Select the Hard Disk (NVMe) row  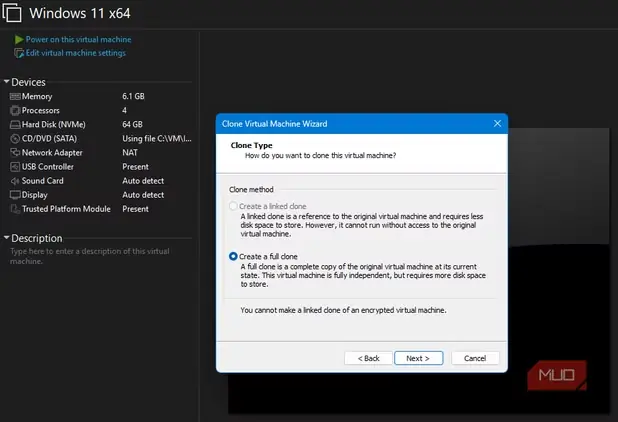(101, 125)
